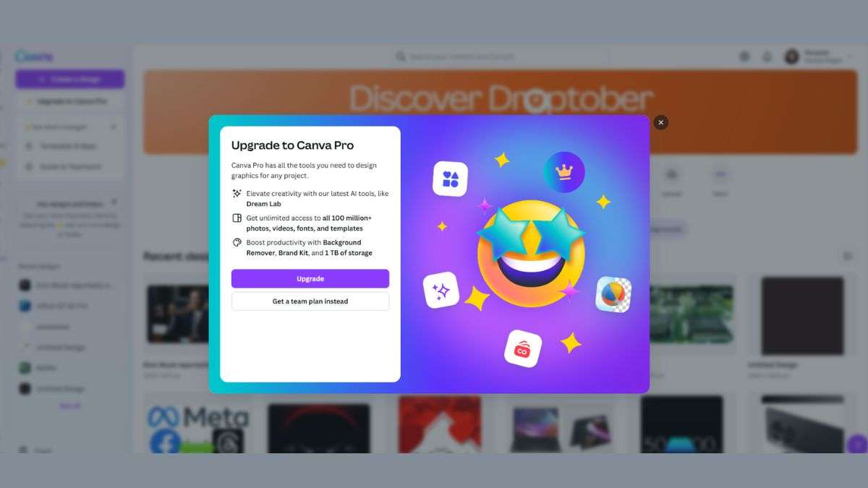
Task: Click the search bar at the top
Action: (x=501, y=56)
